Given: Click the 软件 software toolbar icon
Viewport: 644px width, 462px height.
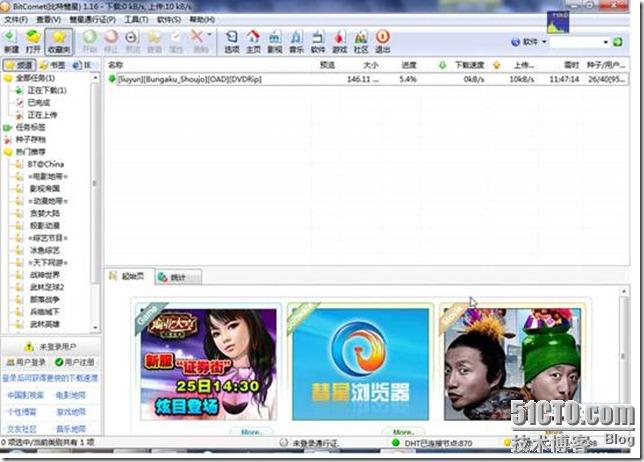Looking at the screenshot, I should [318, 41].
